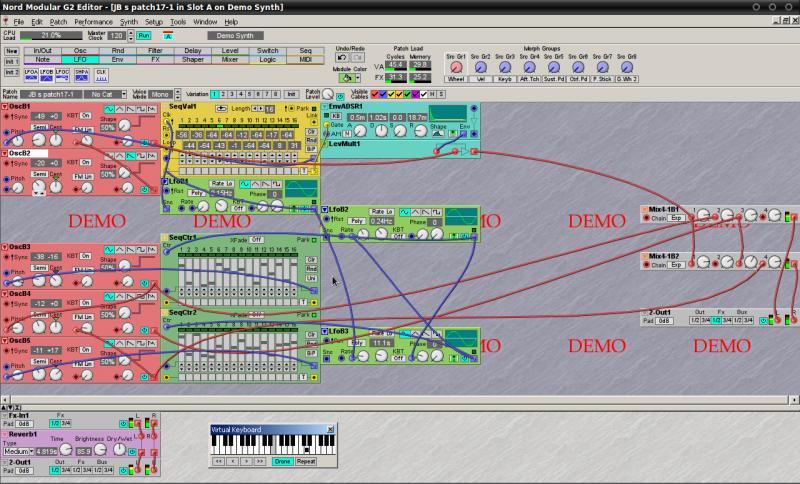Click the Module Color paint bucket
Viewport: 800px width, 484px height.
(347, 78)
